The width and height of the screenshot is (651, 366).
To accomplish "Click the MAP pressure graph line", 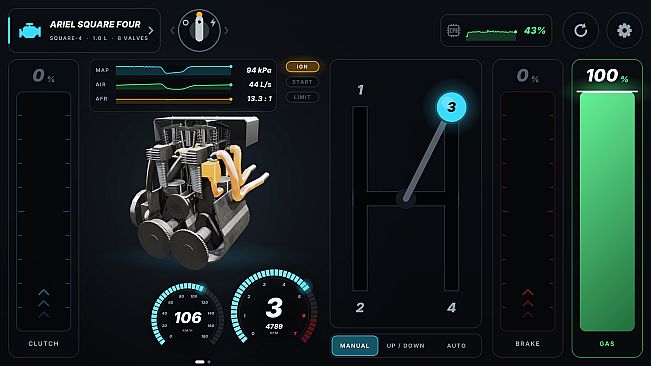I will [x=174, y=70].
